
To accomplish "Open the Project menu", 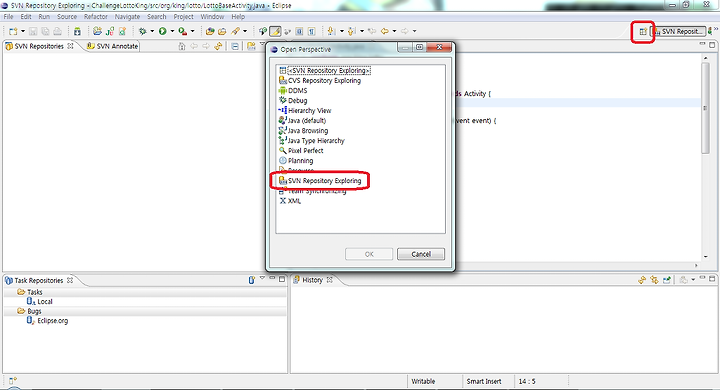I will pyautogui.click(x=183, y=17).
